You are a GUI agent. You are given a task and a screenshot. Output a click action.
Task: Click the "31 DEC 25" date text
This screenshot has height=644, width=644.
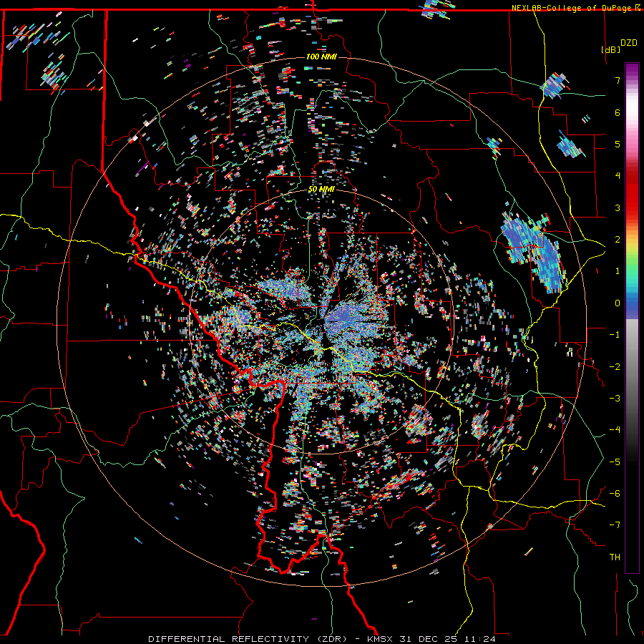click(x=430, y=639)
